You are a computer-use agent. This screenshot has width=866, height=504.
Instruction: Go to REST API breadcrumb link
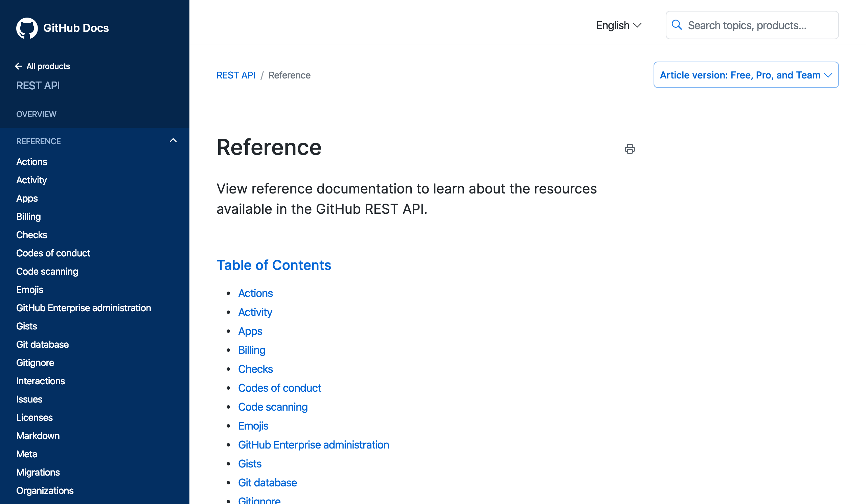(236, 75)
